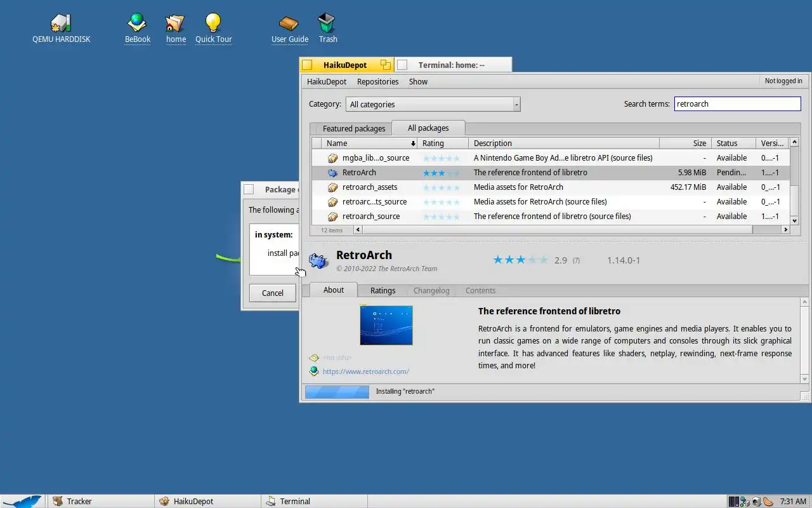Select the retroarch_source row name
This screenshot has width=812, height=508.
(371, 217)
